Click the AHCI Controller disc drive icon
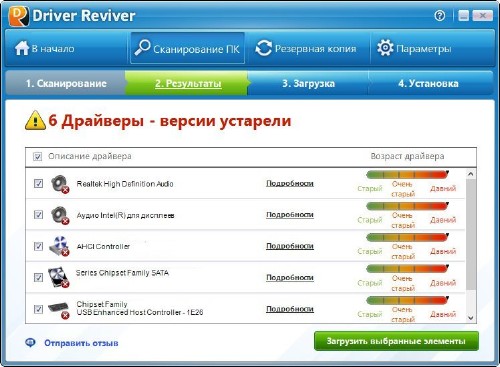This screenshot has width=500, height=367. [59, 246]
